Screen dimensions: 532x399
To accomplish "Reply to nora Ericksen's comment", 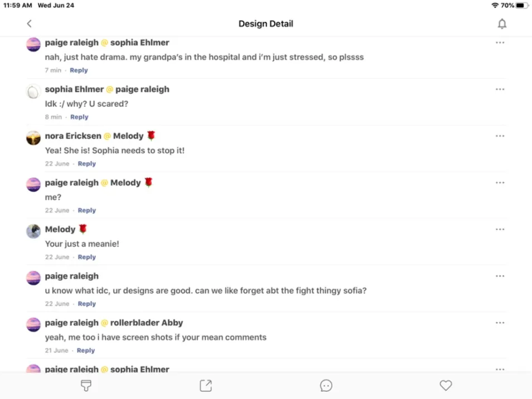I will tap(86, 164).
